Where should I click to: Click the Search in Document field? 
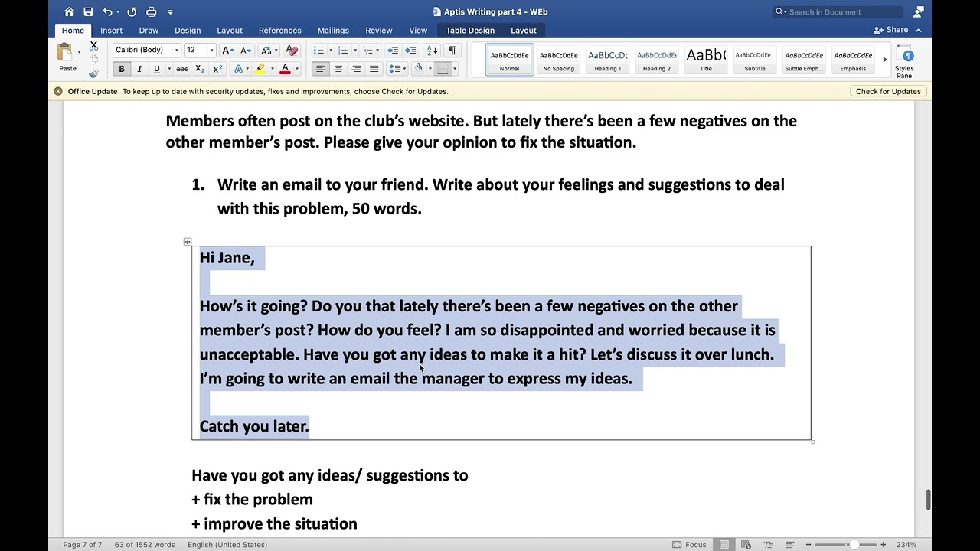pos(838,11)
